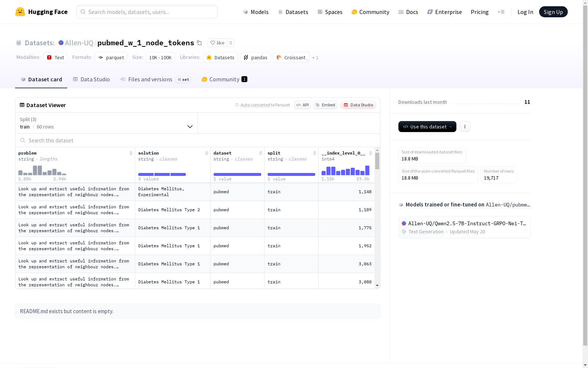Image resolution: width=588 pixels, height=368 pixels.
Task: Open the Community tab
Action: point(224,79)
